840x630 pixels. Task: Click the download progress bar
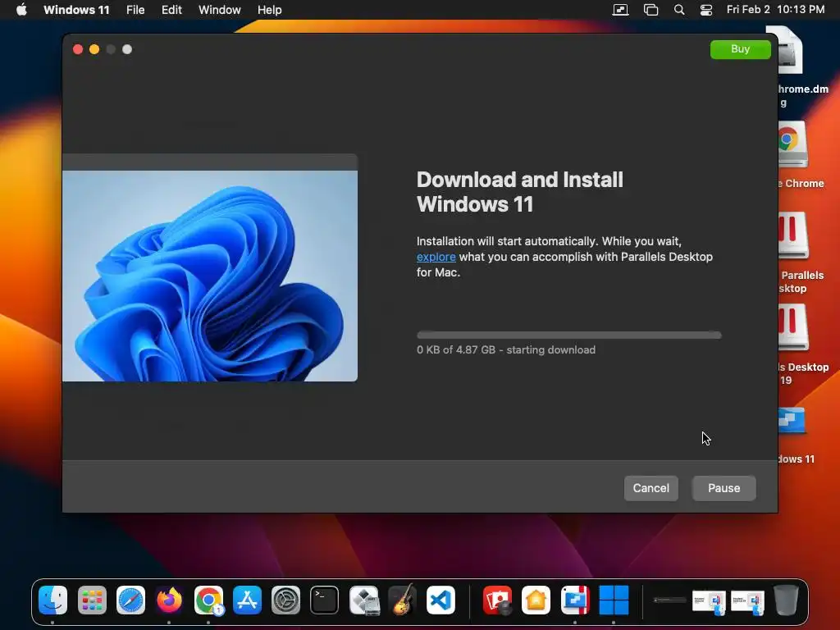tap(569, 336)
